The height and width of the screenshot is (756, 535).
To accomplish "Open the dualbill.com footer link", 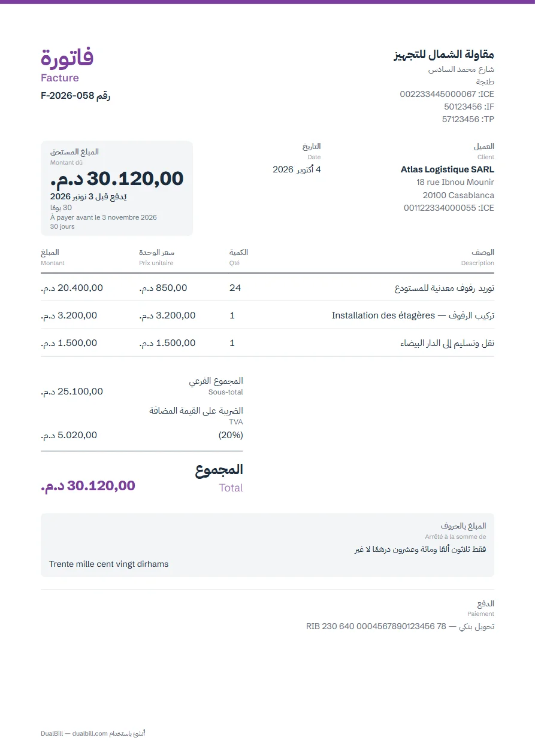I will pyautogui.click(x=90, y=734).
